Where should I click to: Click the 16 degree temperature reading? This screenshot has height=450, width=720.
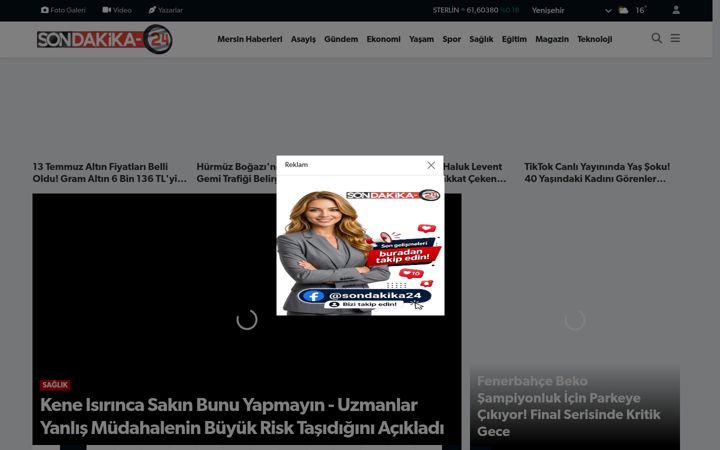click(x=641, y=10)
